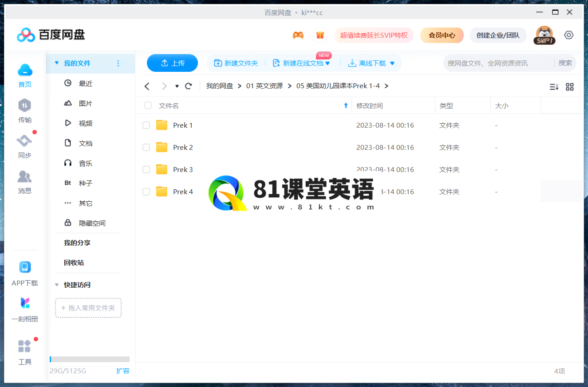The height and width of the screenshot is (387, 588).
Task: Sort by 大小 column header
Action: 516,106
